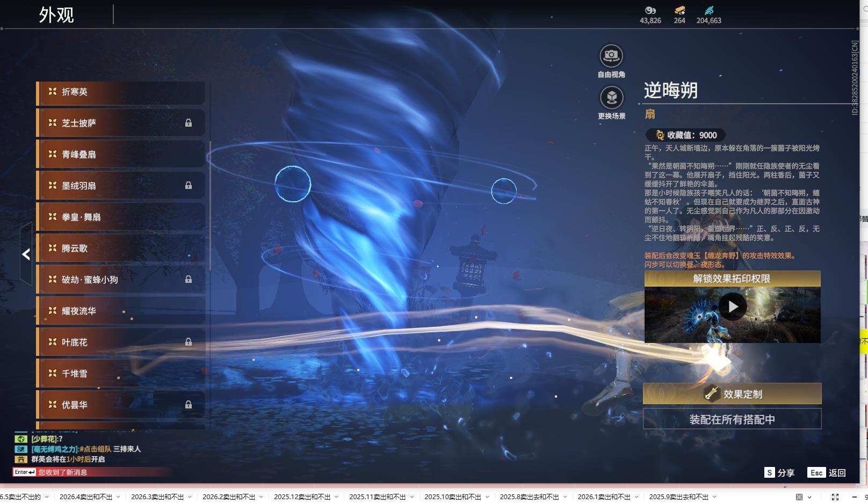Click the currency icon above 43,826
Screen dimensions: 868x504
tap(650, 10)
